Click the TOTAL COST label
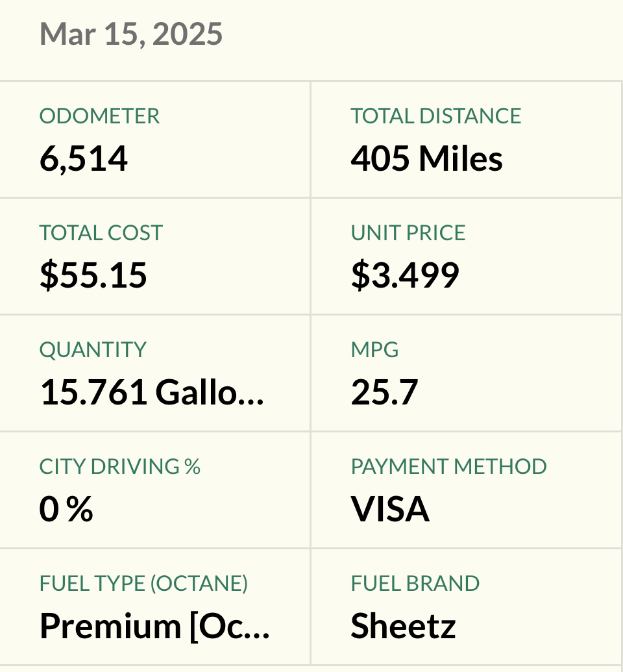 coord(101,233)
